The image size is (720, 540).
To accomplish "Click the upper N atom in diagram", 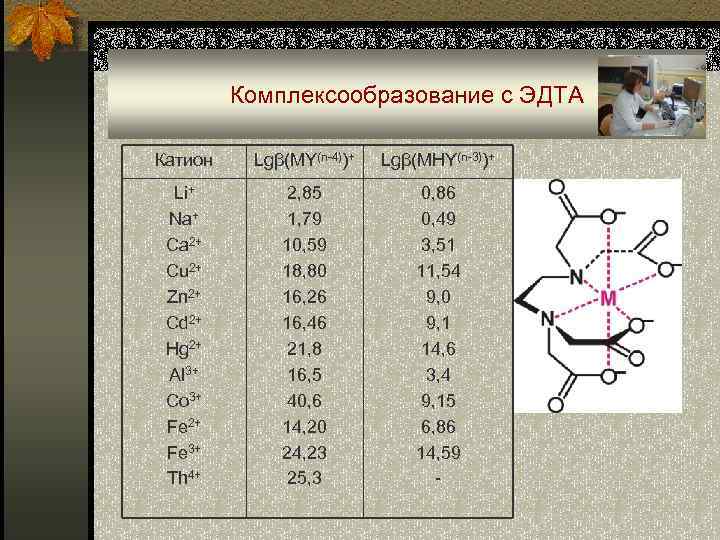I will pos(576,277).
